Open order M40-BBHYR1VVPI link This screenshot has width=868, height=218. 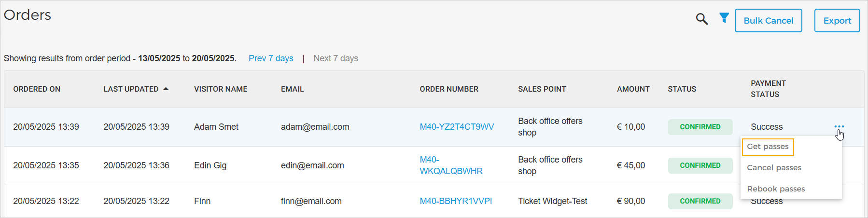point(456,201)
